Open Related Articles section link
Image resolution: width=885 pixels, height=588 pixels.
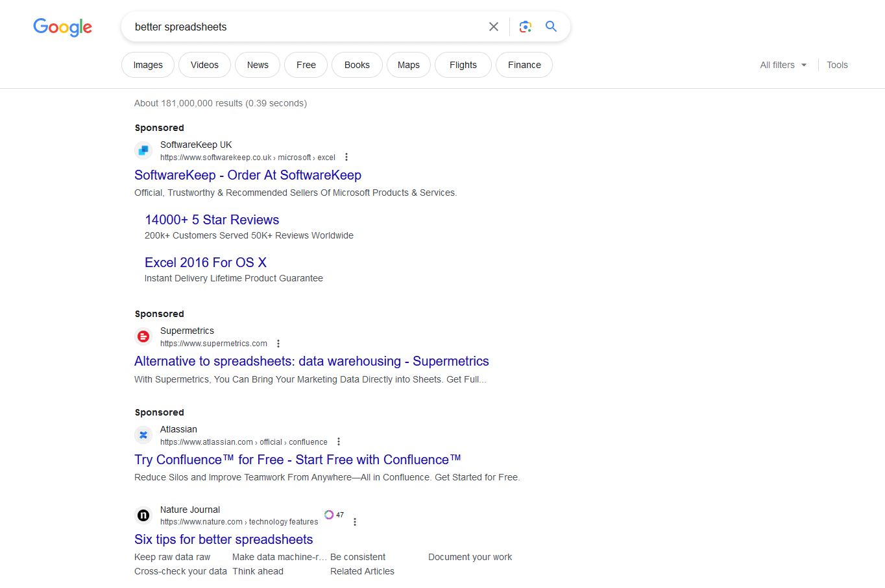pos(362,571)
